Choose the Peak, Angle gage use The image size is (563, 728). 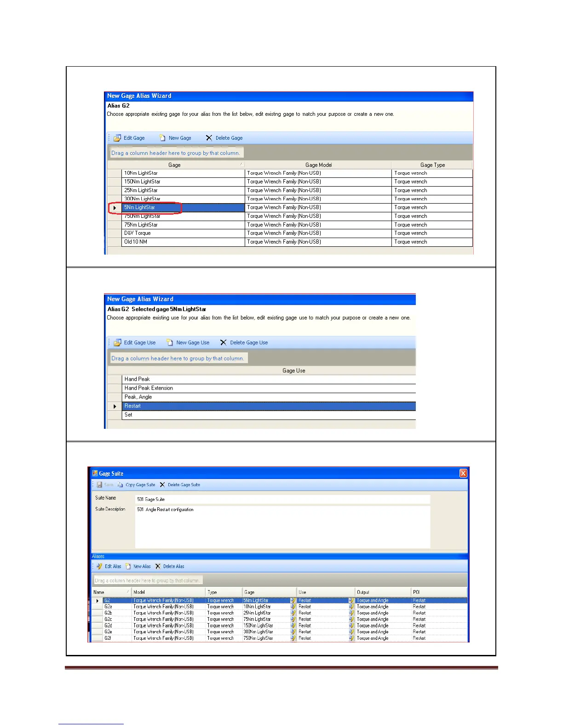tap(269, 397)
